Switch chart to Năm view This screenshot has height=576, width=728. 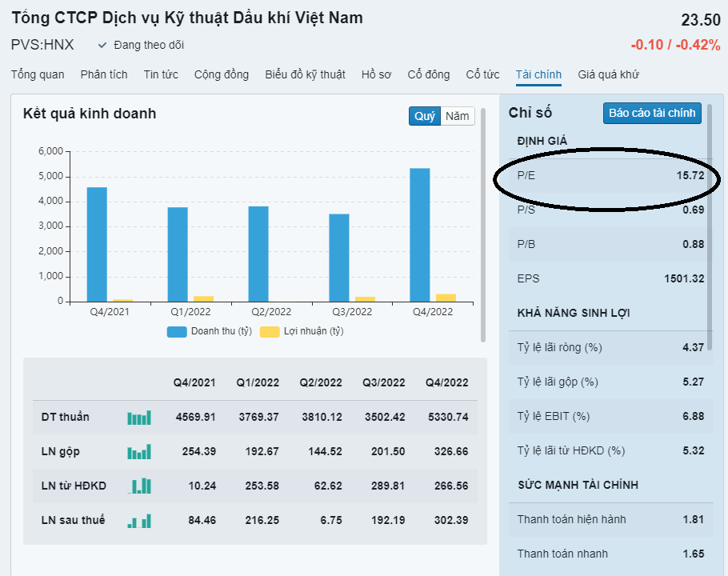[458, 116]
